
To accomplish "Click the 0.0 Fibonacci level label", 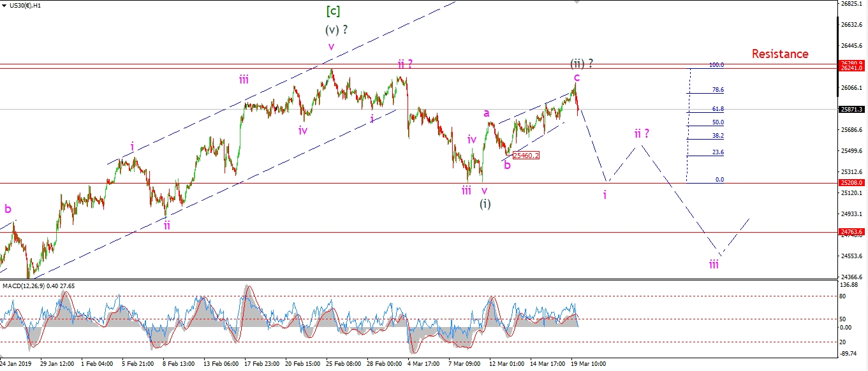I will (x=719, y=180).
